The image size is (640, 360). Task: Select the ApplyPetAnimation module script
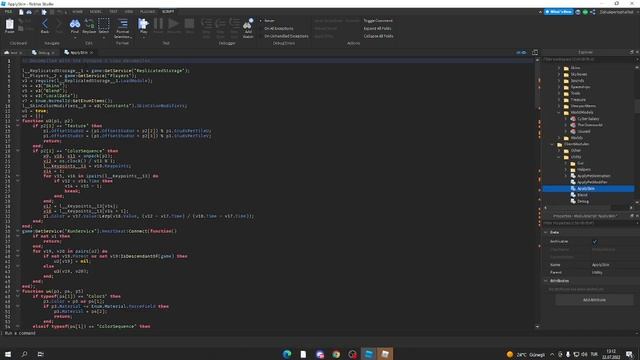[593, 176]
